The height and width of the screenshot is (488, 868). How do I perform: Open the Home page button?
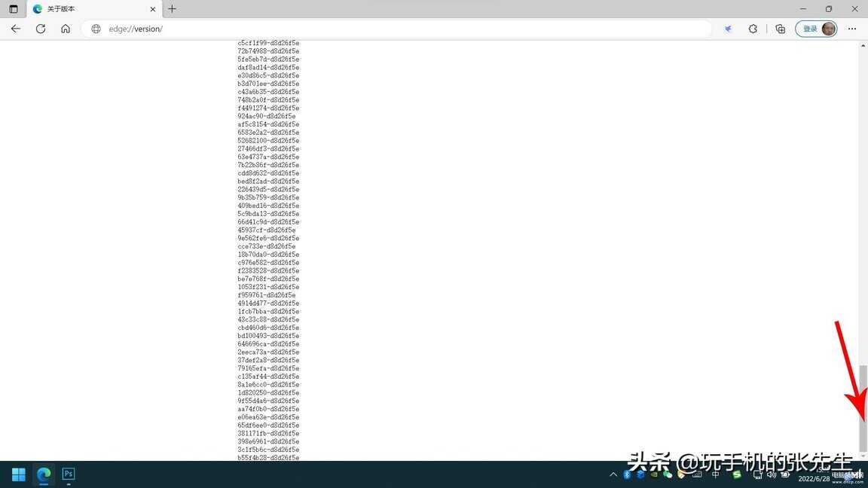point(66,29)
